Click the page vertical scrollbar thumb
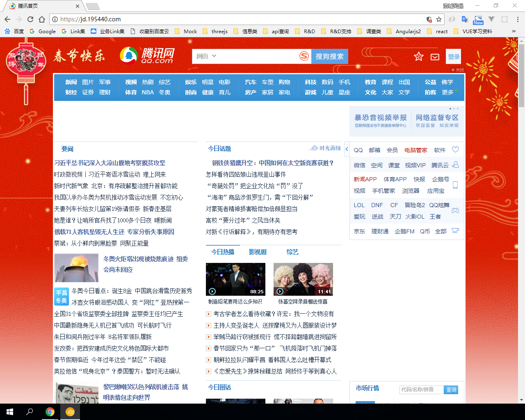The height and width of the screenshot is (420, 525). click(522, 76)
